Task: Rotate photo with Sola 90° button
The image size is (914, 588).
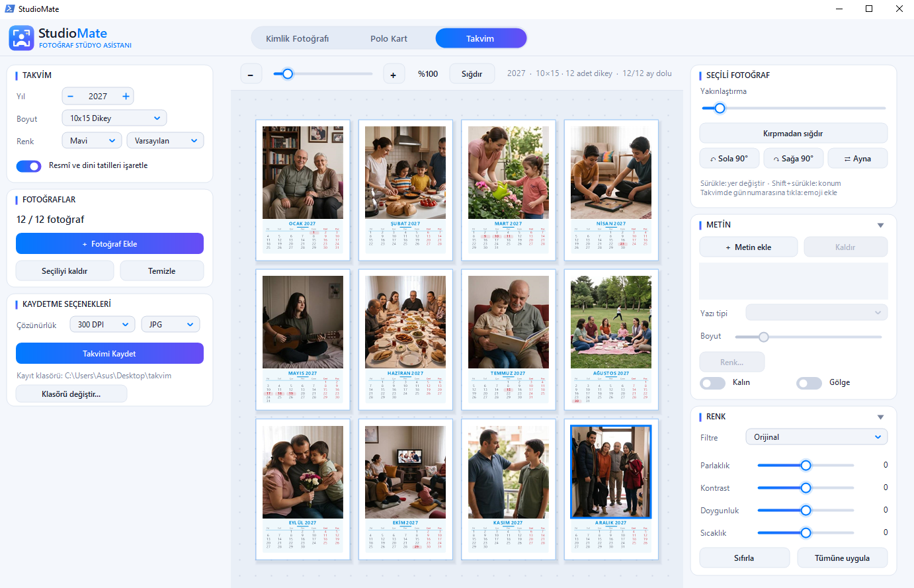Action: [729, 159]
